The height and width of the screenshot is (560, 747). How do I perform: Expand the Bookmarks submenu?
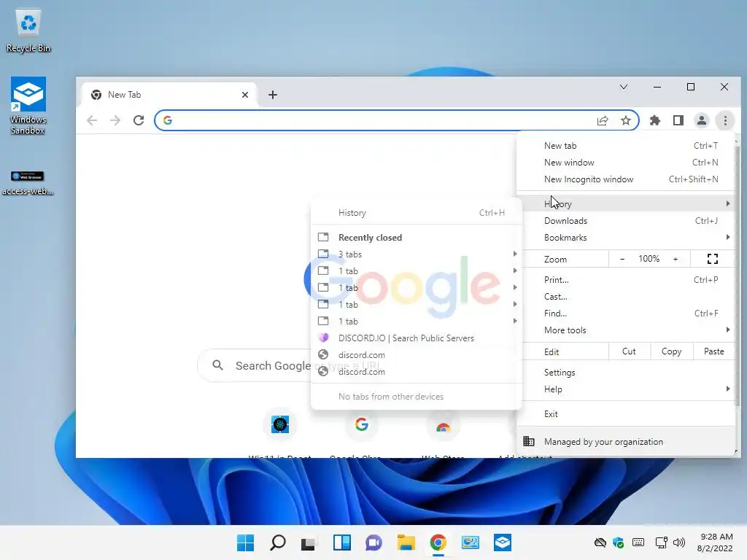[626, 237]
